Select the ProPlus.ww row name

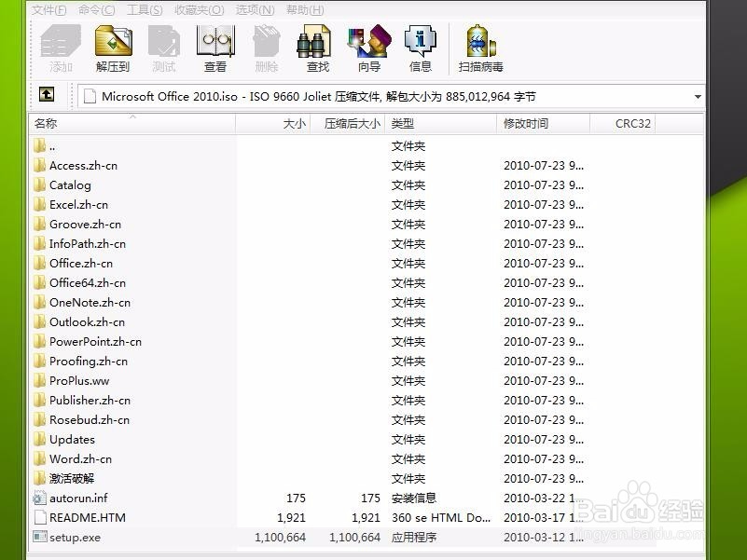pos(79,380)
